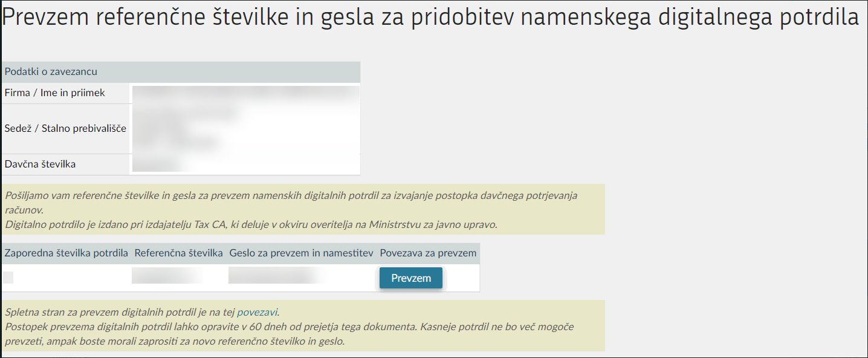Click the 'Firma / Ime in priimek' label
Screen dimensions: 868x358
(55, 93)
